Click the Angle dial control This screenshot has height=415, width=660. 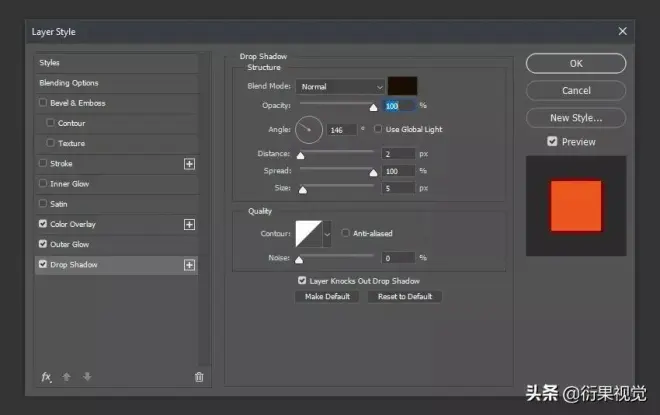tap(309, 130)
